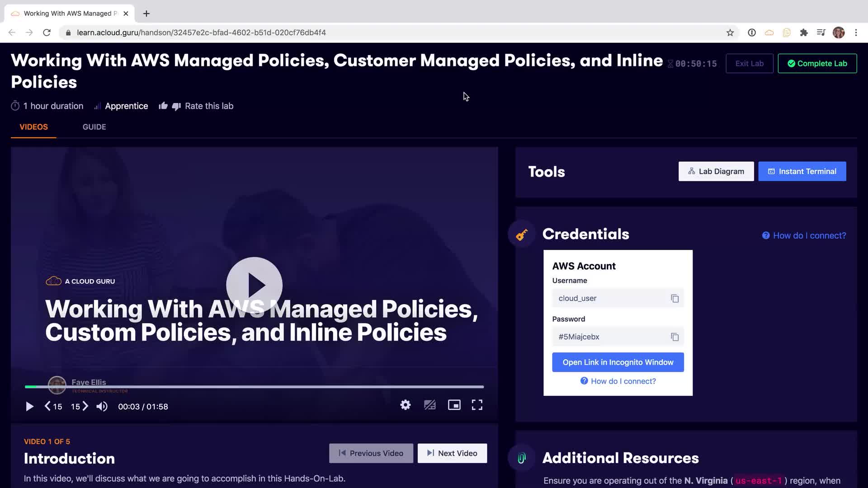
Task: Switch to the GUIDE tab
Action: (94, 127)
